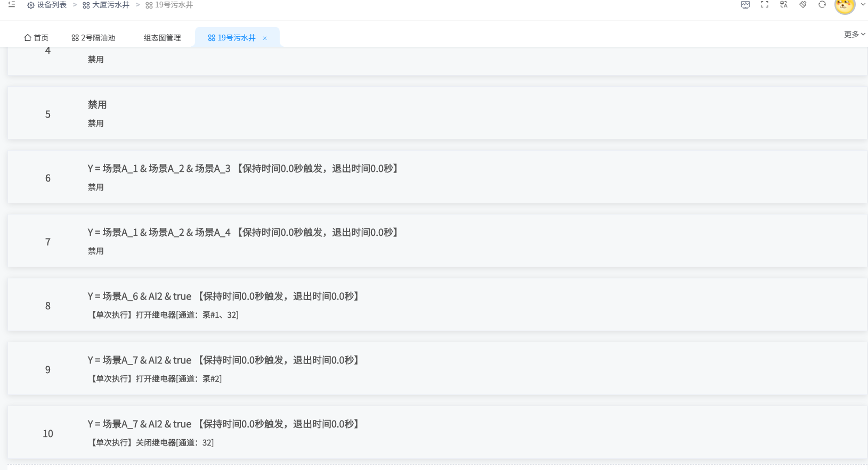
Task: Open the 更多 dropdown
Action: pyautogui.click(x=854, y=34)
